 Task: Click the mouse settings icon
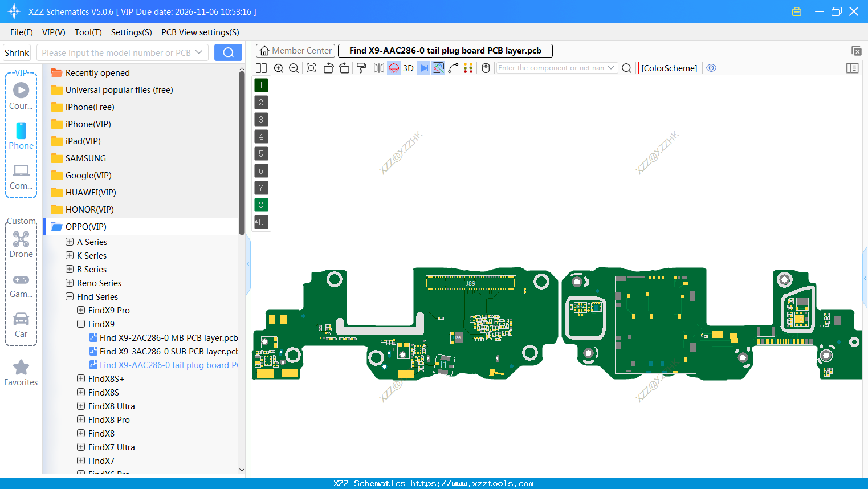point(486,68)
